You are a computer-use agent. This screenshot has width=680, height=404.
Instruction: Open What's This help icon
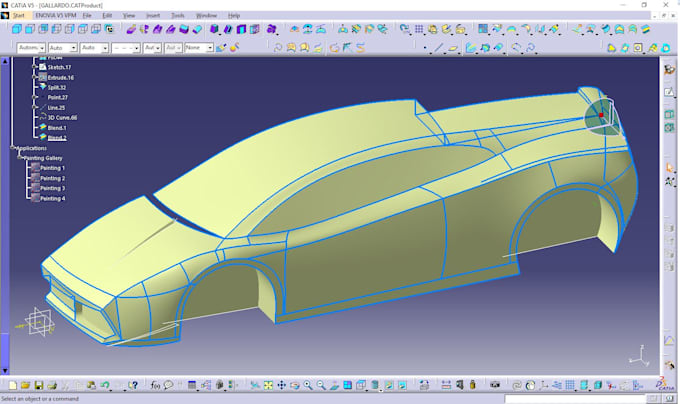pyautogui.click(x=134, y=385)
